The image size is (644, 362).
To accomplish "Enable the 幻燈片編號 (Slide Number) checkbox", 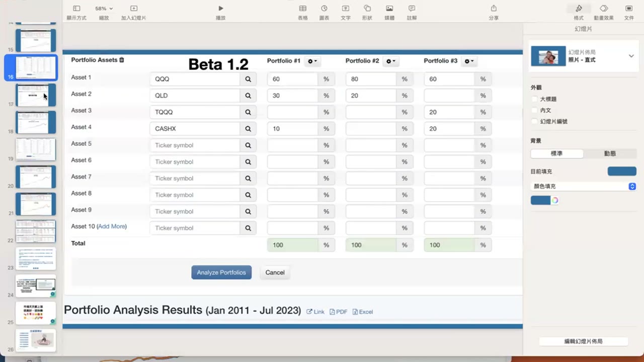I will point(535,121).
